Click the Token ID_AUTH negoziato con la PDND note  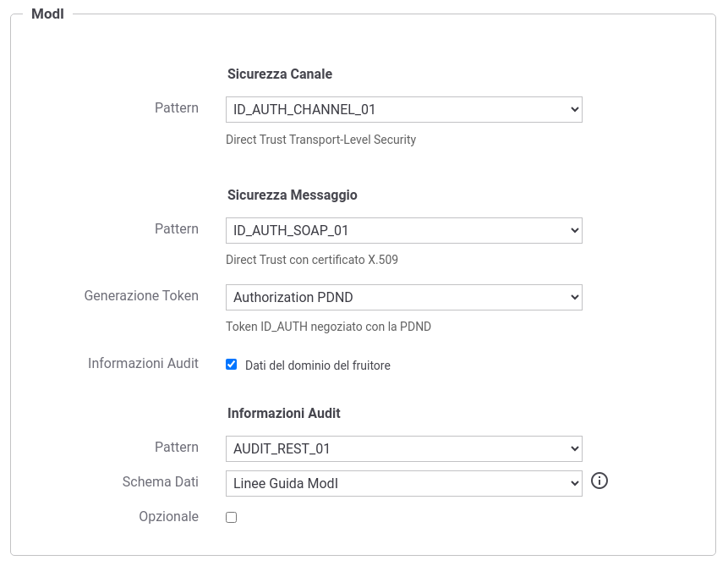coord(328,327)
